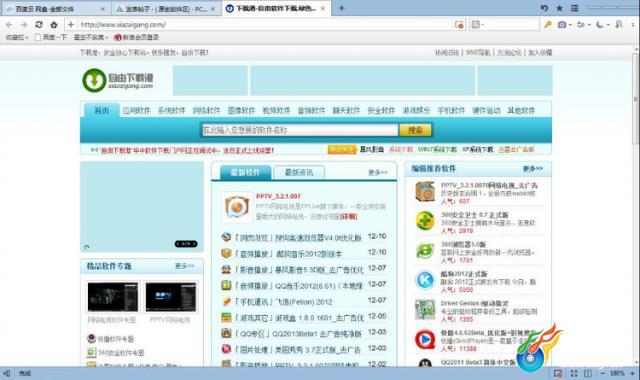Click the plus icon beside the address bar
The height and width of the screenshot is (380, 640).
click(71, 25)
